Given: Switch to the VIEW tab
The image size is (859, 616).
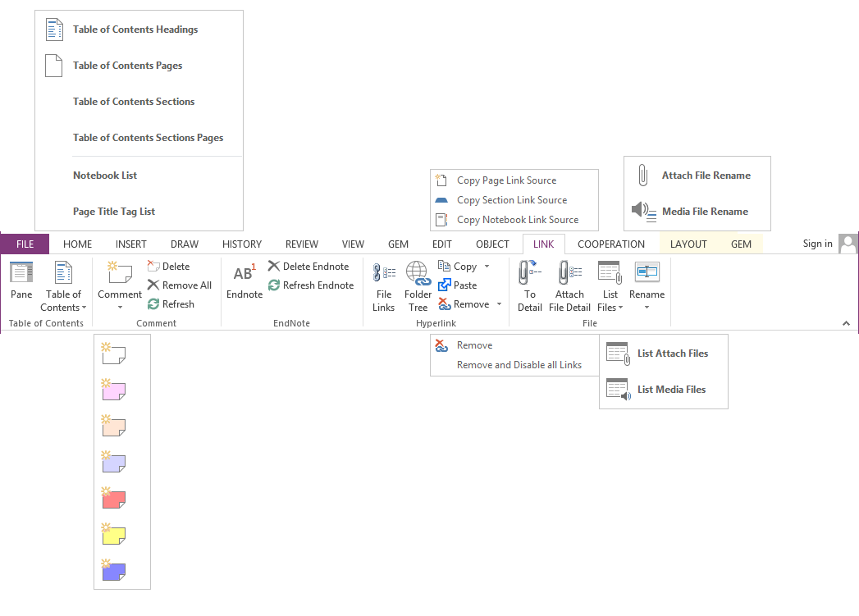Looking at the screenshot, I should click(353, 244).
